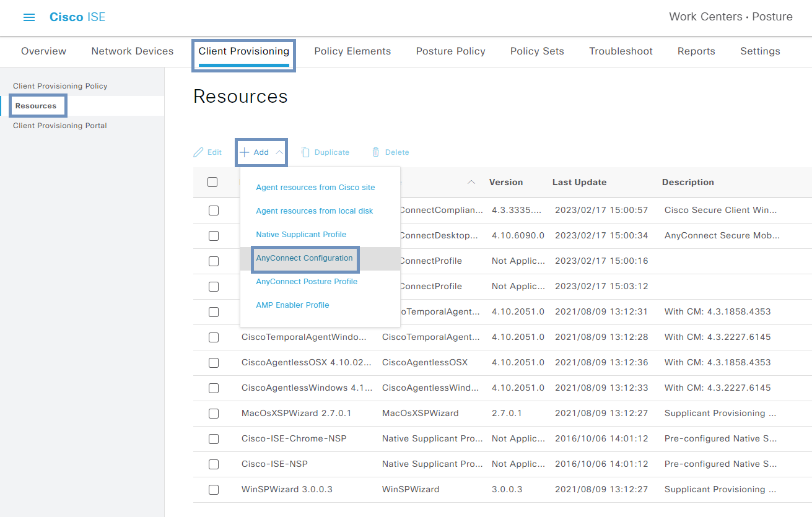The height and width of the screenshot is (517, 812).
Task: Select the Cisco-ISE-NSP row checkbox
Action: coord(214,464)
